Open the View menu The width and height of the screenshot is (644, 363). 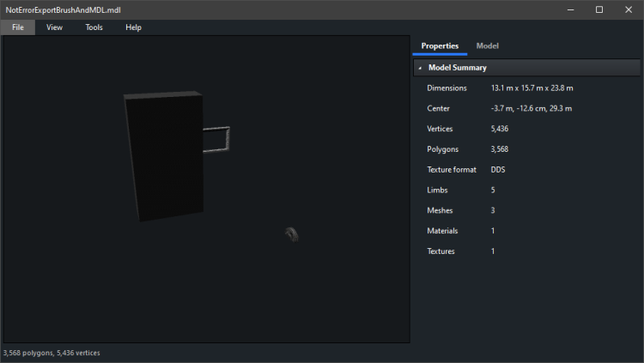click(x=54, y=27)
